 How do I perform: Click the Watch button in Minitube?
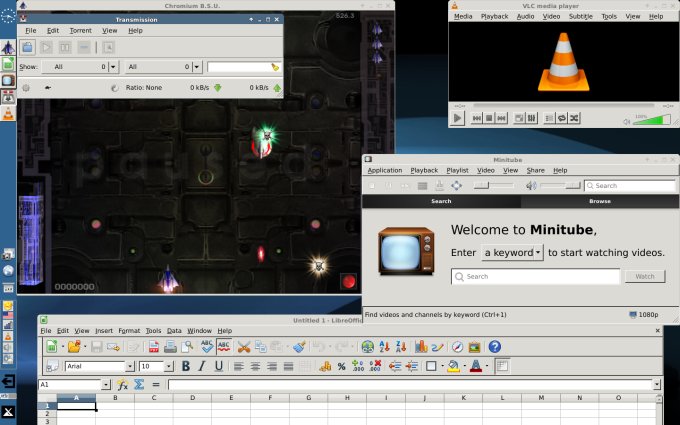click(644, 276)
